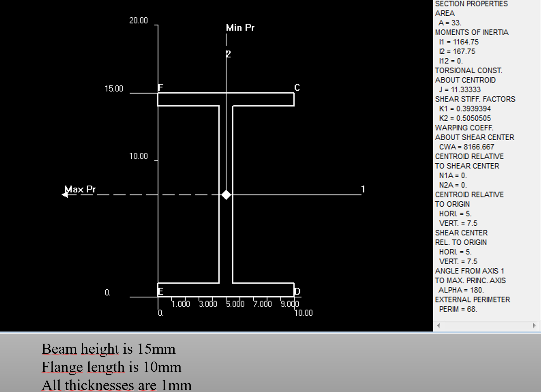
Task: Click the 5.000 tick label on horizontal axis
Action: pos(235,304)
